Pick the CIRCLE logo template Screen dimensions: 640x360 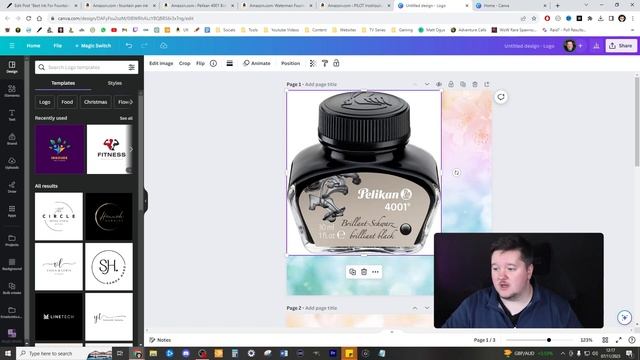pyautogui.click(x=59, y=216)
